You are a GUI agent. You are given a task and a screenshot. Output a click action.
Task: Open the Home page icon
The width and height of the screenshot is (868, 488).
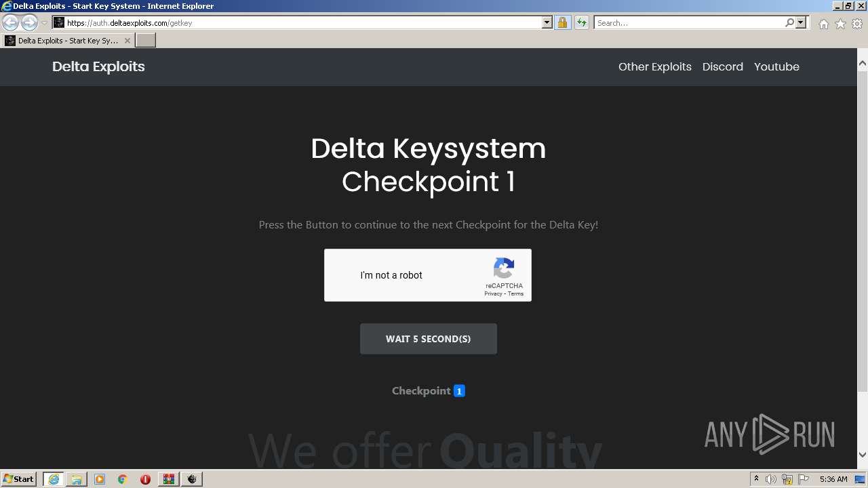[823, 24]
